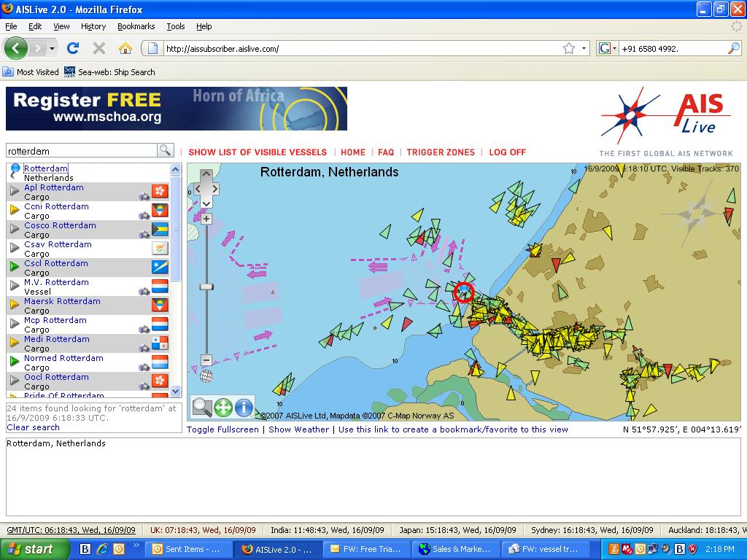Image resolution: width=747 pixels, height=560 pixels.
Task: Click the blue pin icon beside Rotterdam Netherlands
Action: 15,171
